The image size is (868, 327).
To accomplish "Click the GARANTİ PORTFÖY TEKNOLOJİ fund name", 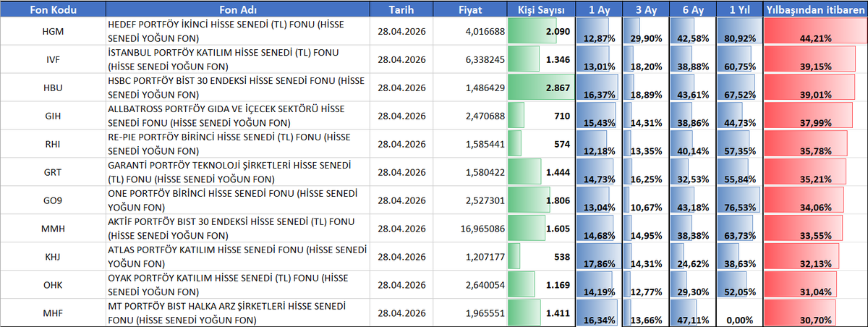I will (x=237, y=172).
